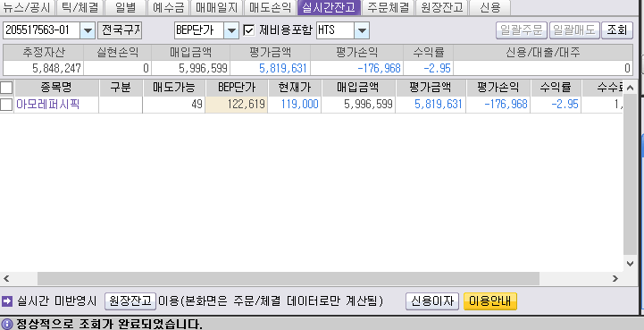Open the 주문체결 tab
The width and height of the screenshot is (644, 330).
coord(389,7)
